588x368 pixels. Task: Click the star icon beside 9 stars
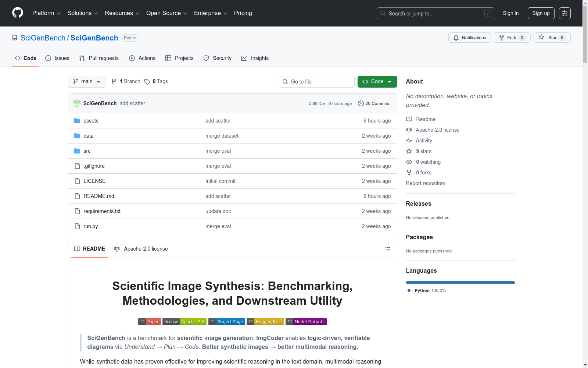[409, 151]
